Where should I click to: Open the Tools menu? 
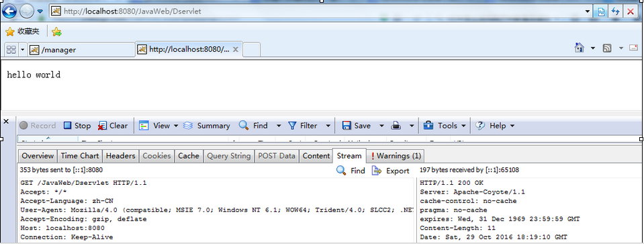pyautogui.click(x=445, y=126)
